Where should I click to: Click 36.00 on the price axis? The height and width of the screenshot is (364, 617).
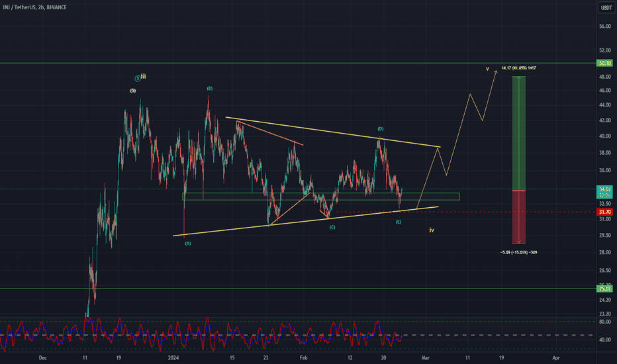[x=605, y=170]
